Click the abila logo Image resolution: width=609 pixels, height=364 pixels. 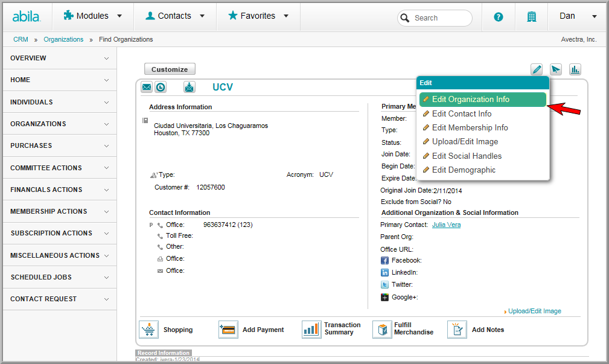tap(27, 16)
